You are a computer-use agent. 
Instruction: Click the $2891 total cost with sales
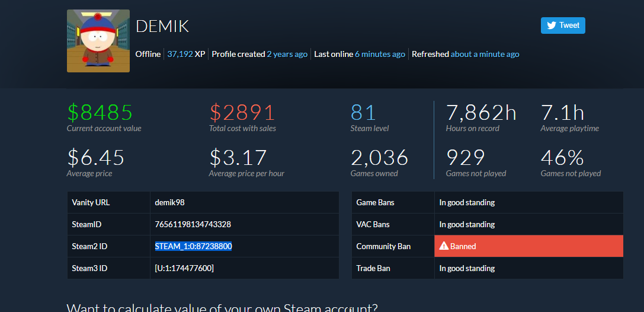coord(242,113)
